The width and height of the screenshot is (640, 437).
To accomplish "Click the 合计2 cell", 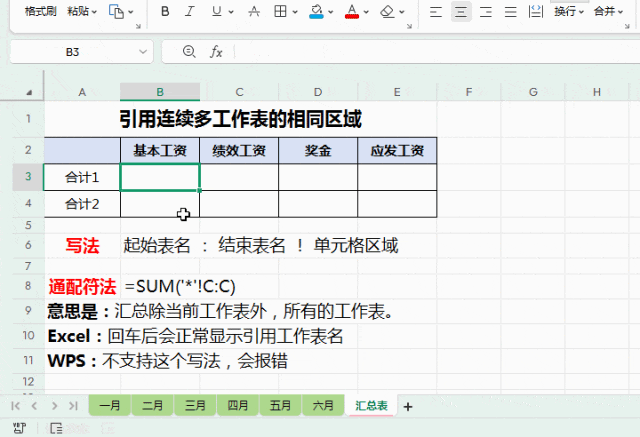I will tap(82, 204).
